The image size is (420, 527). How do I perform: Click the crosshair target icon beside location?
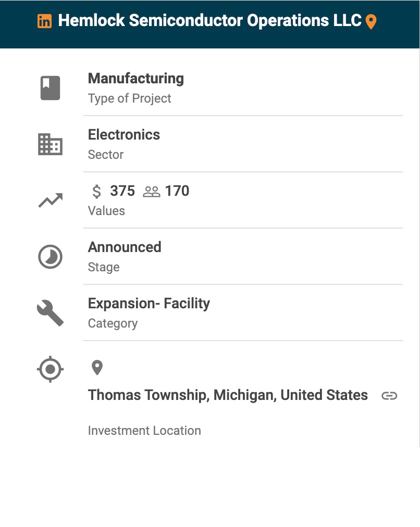click(x=51, y=370)
